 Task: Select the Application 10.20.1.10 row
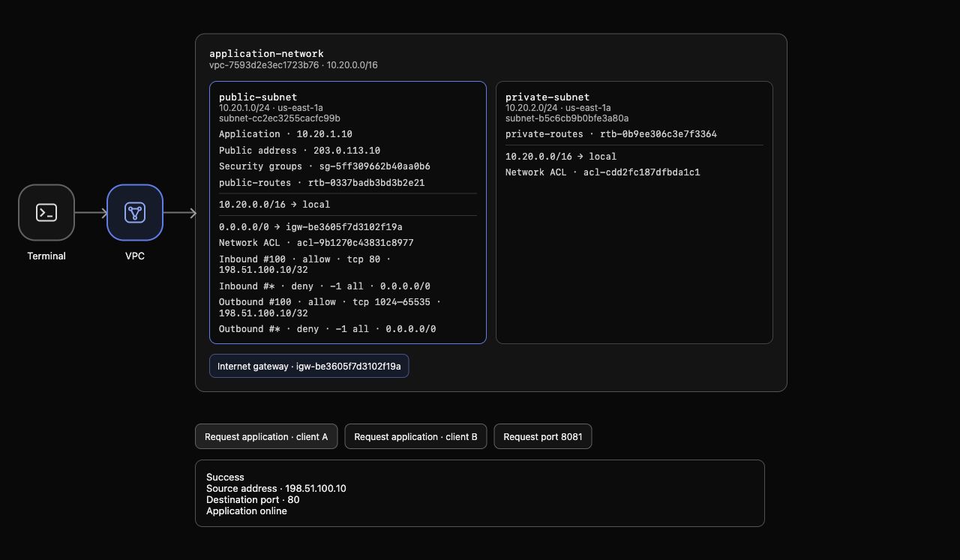tap(286, 134)
